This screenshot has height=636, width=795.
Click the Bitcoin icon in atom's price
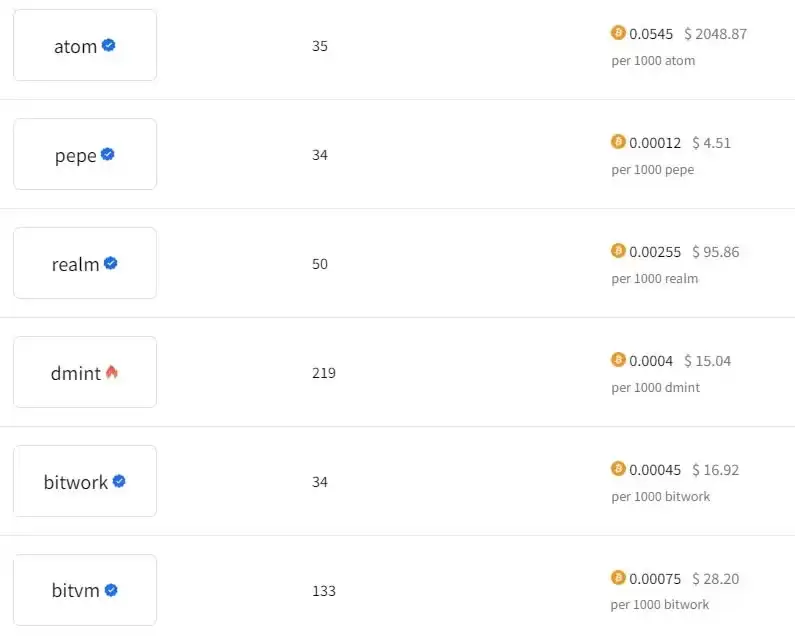(618, 33)
